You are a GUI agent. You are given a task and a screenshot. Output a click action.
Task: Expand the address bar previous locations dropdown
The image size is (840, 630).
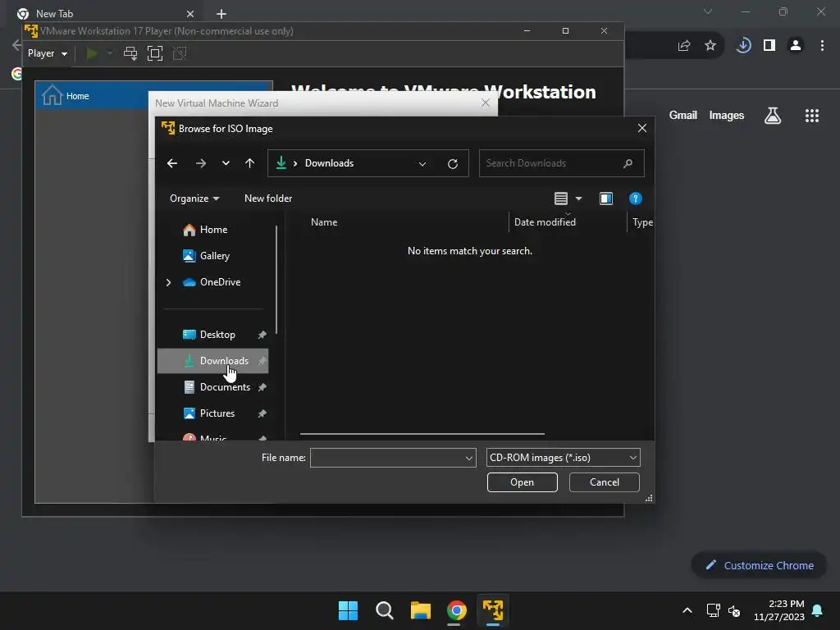(x=422, y=163)
